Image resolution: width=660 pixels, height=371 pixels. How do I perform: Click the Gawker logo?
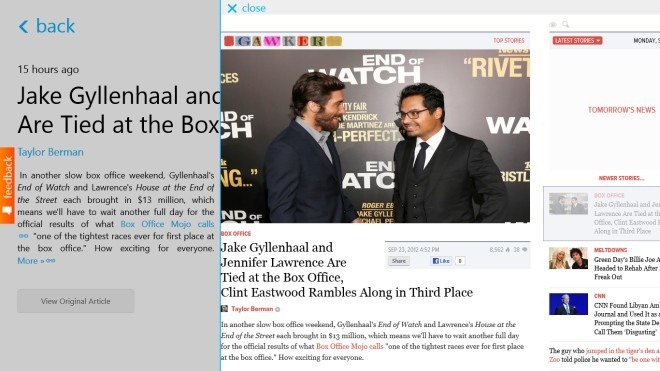coord(283,41)
